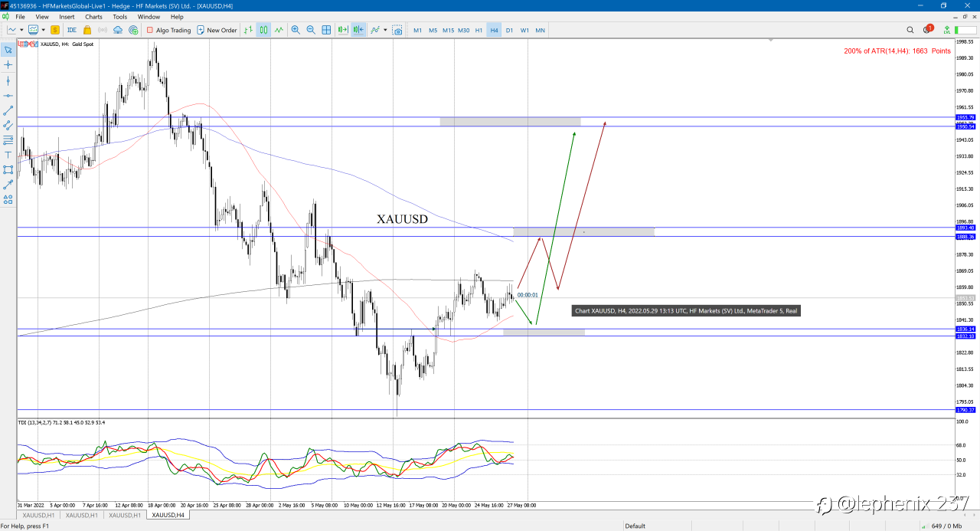Image resolution: width=980 pixels, height=531 pixels.
Task: Toggle chart shift from right edge
Action: click(358, 30)
